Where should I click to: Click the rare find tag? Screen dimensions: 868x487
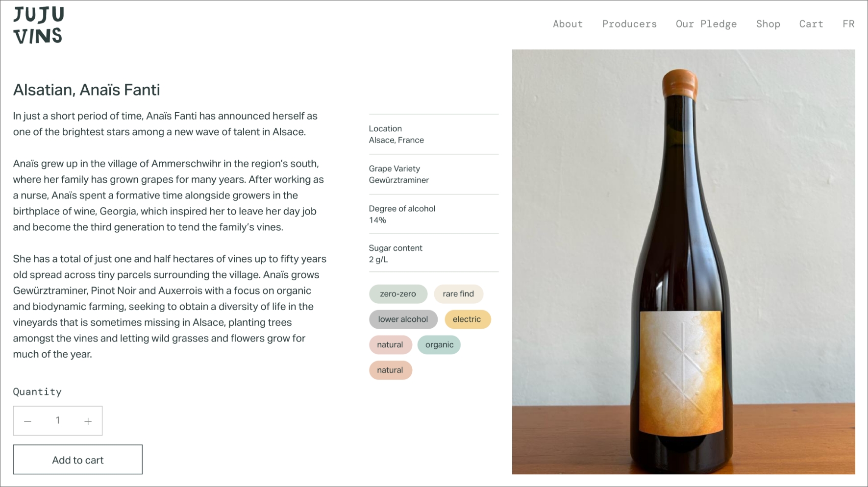coord(458,294)
